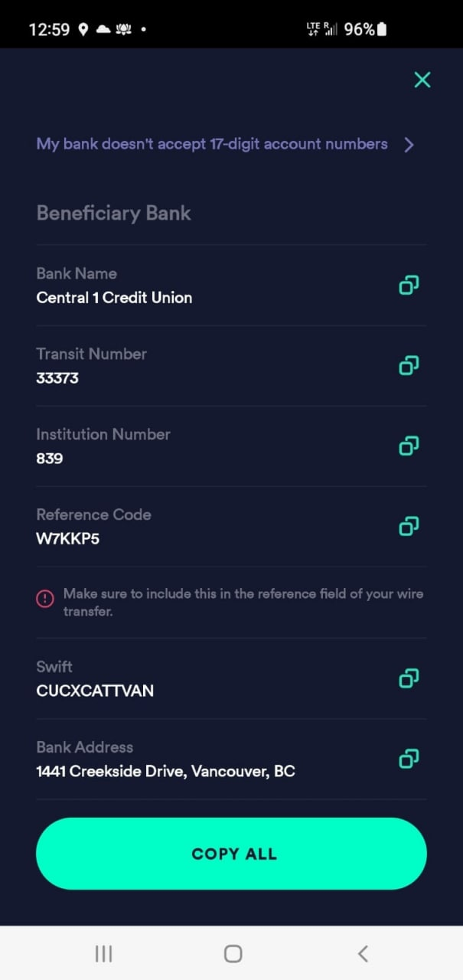463x980 pixels.
Task: Close the bank details screen
Action: [x=422, y=80]
